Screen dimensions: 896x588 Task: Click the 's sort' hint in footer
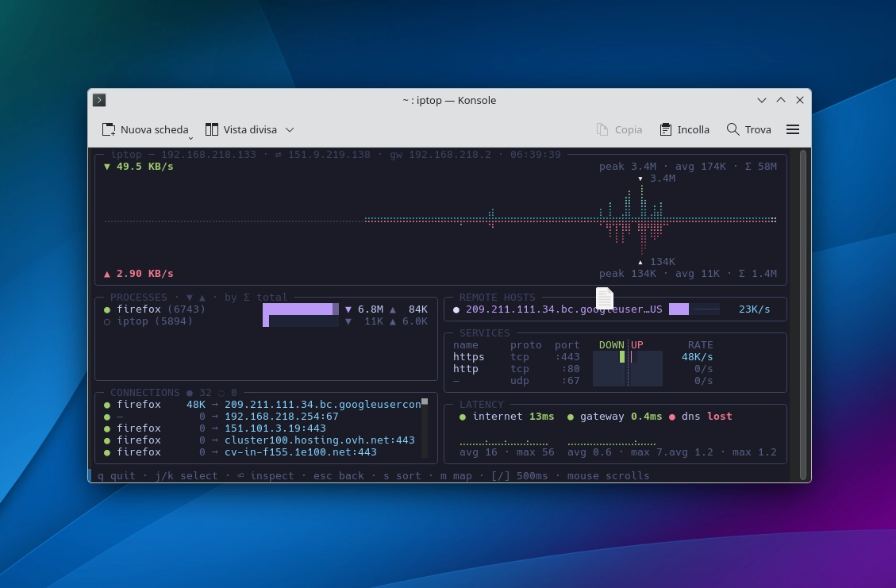coord(402,475)
